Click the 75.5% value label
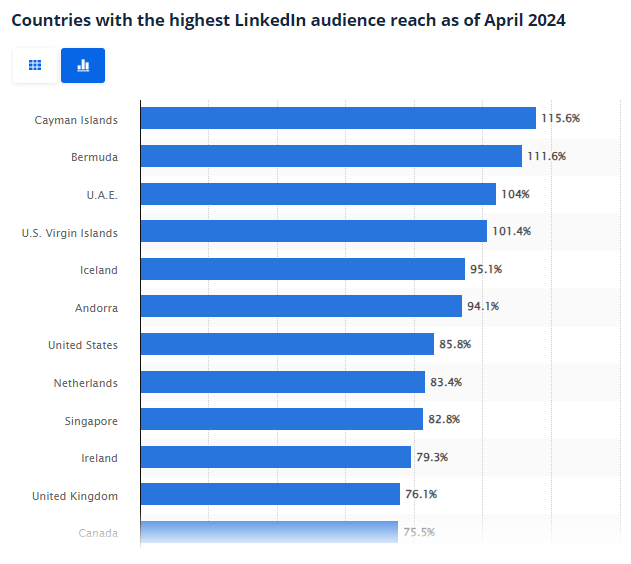 point(419,532)
